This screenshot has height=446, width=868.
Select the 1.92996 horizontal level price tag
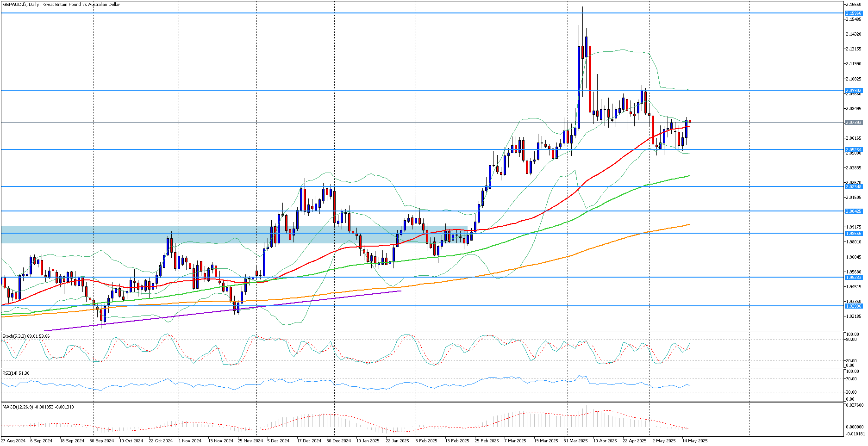[x=853, y=306]
